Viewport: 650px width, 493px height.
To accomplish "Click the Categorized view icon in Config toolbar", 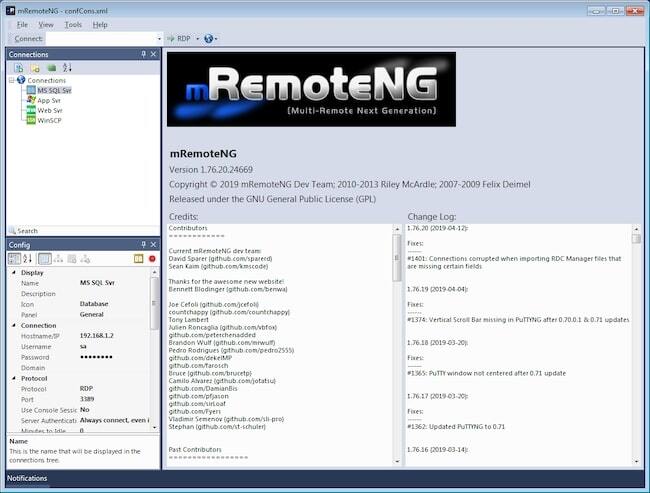I will pos(14,259).
